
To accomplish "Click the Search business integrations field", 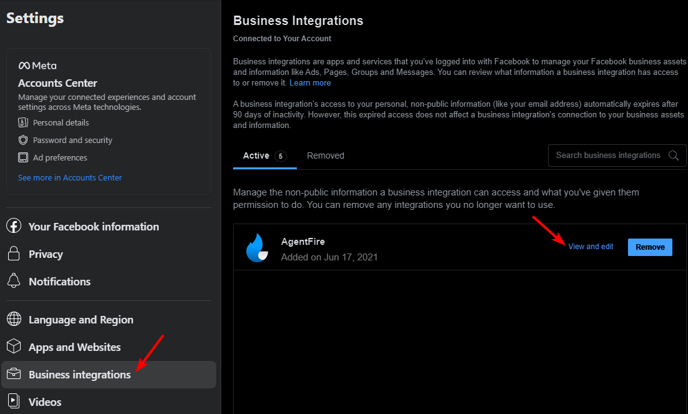I will (617, 155).
